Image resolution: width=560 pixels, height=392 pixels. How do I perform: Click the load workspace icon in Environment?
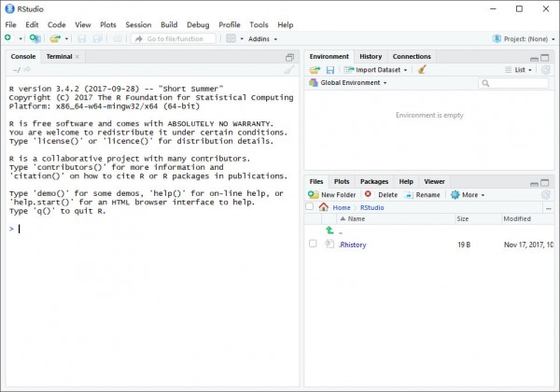315,70
